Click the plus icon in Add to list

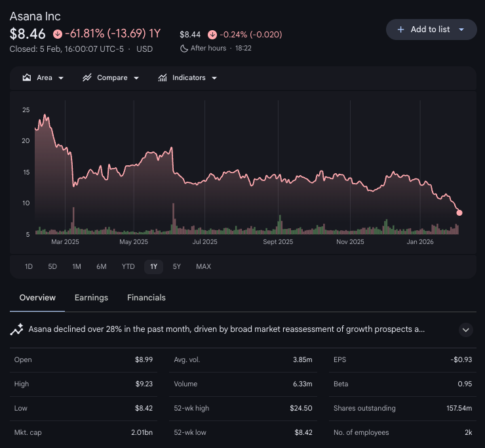click(x=400, y=30)
